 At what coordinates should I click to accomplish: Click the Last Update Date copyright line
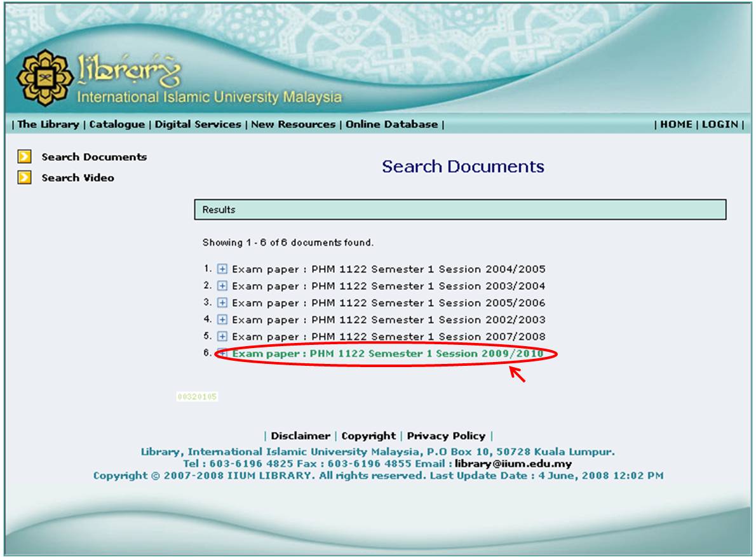[378, 476]
